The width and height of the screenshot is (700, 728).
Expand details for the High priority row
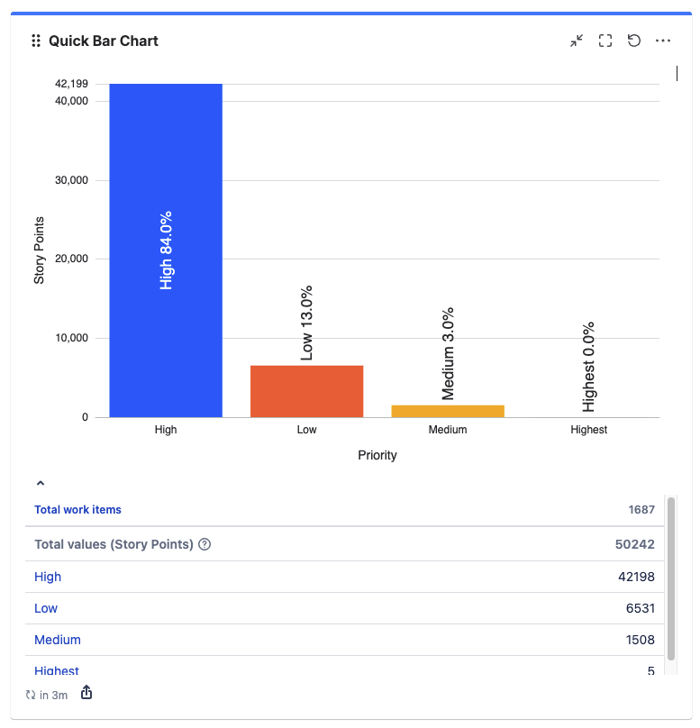[48, 577]
